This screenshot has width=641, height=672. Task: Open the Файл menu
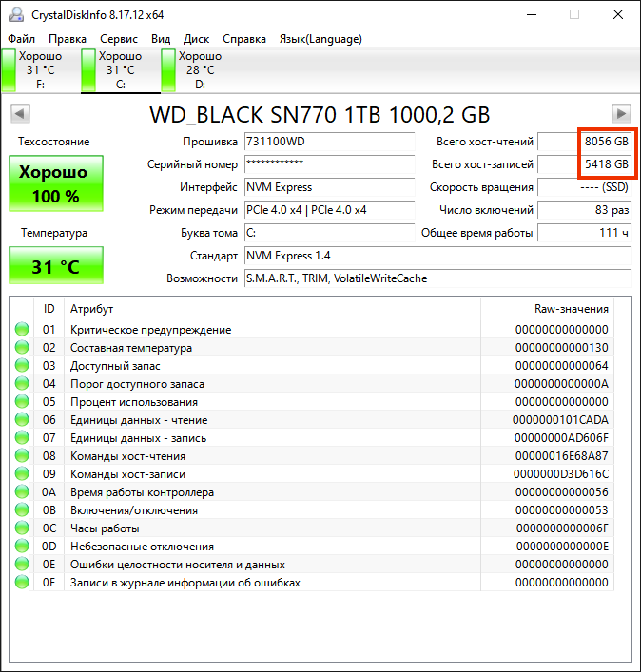click(22, 39)
